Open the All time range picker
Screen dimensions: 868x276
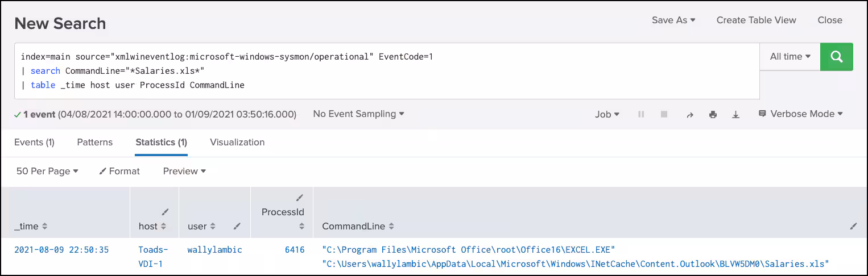tap(790, 57)
